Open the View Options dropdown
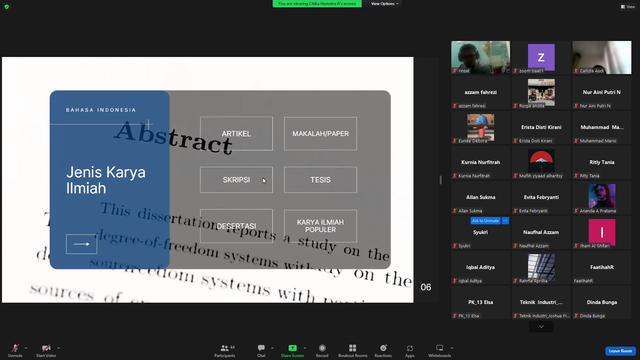Screen dimensions: 640x360 [x=385, y=4]
